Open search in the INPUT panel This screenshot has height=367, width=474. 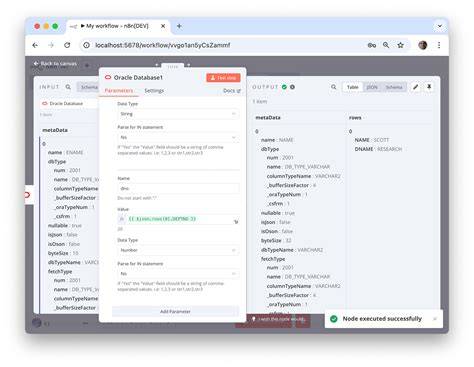(68, 87)
